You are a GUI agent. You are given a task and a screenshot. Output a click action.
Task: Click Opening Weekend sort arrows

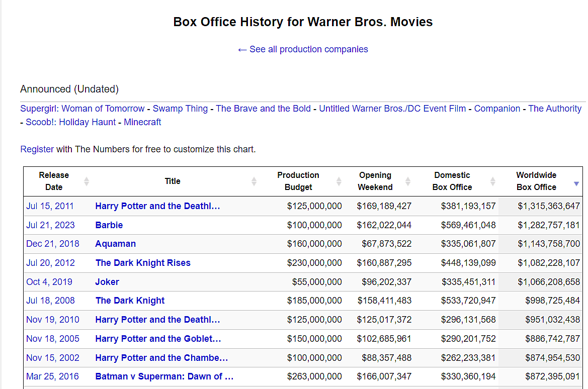point(408,181)
